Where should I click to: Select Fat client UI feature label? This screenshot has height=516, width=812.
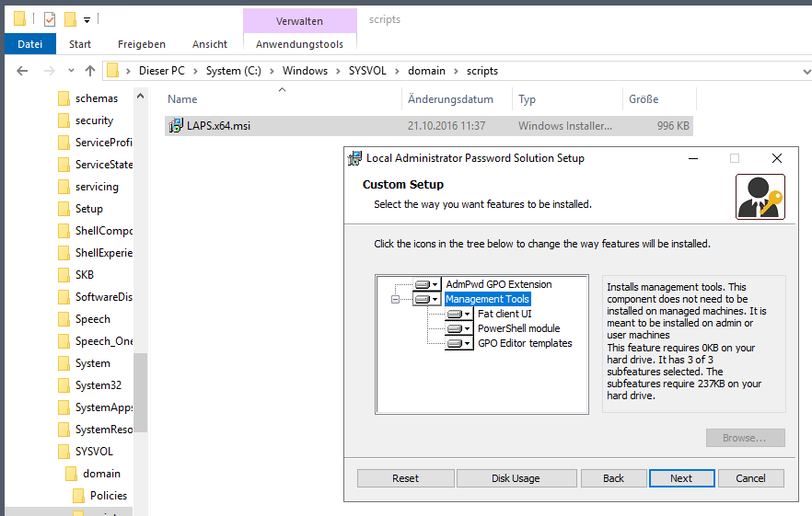pos(505,314)
